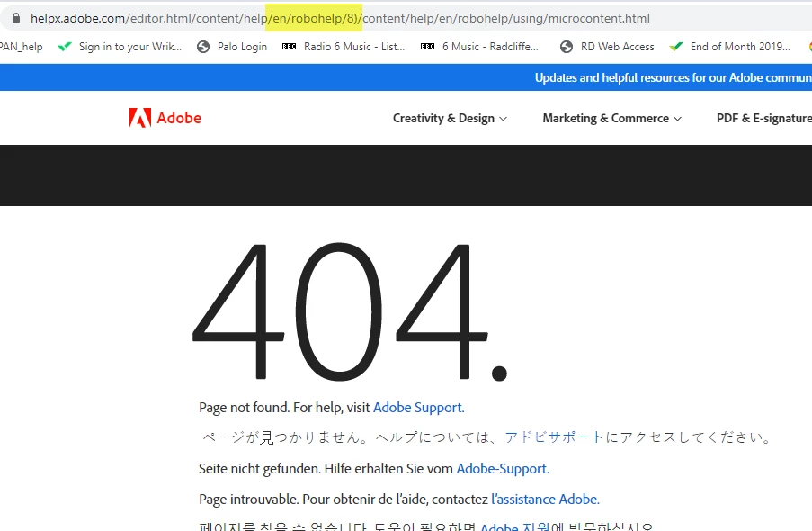The image size is (812, 531).
Task: Click the Adobe wordmark text
Action: click(179, 118)
